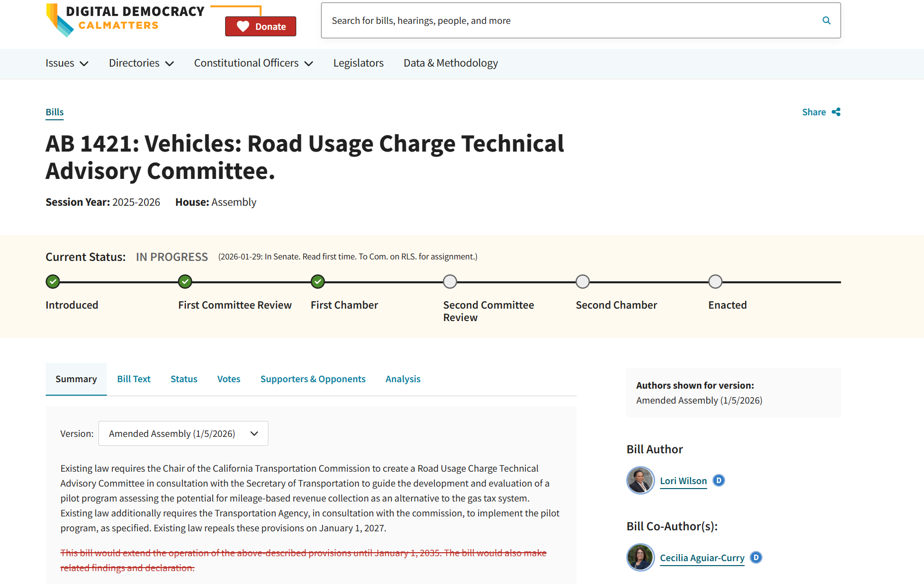Open the Supporters & Opponents tab
924x584 pixels.
click(x=313, y=379)
